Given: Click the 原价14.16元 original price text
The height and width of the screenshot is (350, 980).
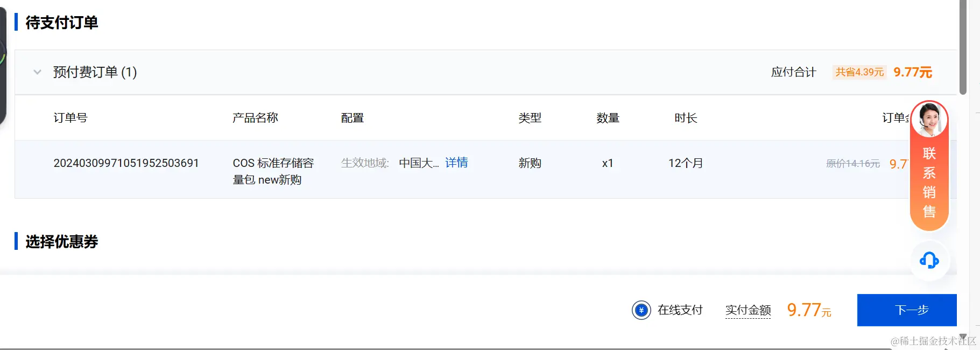Looking at the screenshot, I should [853, 164].
